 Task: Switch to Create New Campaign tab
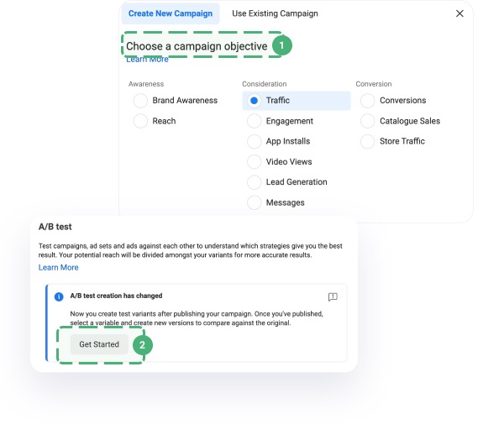[x=171, y=13]
